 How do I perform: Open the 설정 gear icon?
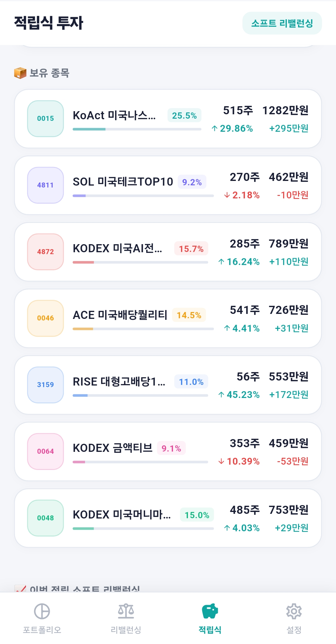tap(294, 611)
